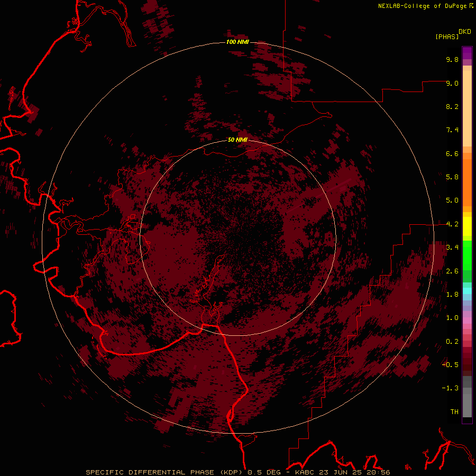The image size is (476, 476).
Task: Click the 'KABC' radar site identifier
Action: tap(305, 472)
